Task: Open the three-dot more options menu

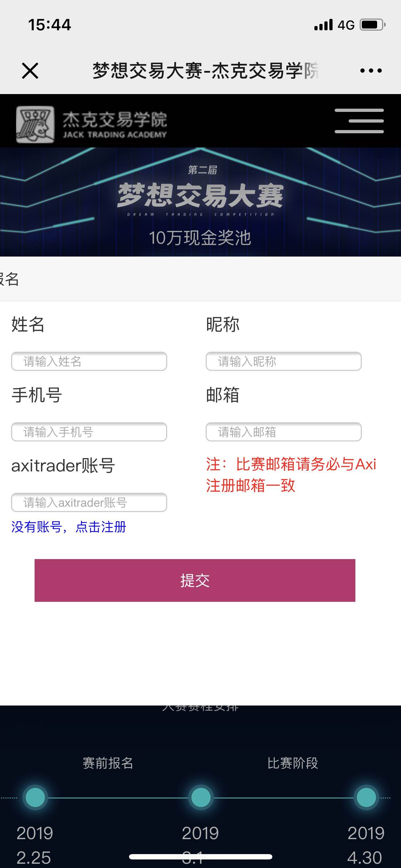Action: coord(371,71)
